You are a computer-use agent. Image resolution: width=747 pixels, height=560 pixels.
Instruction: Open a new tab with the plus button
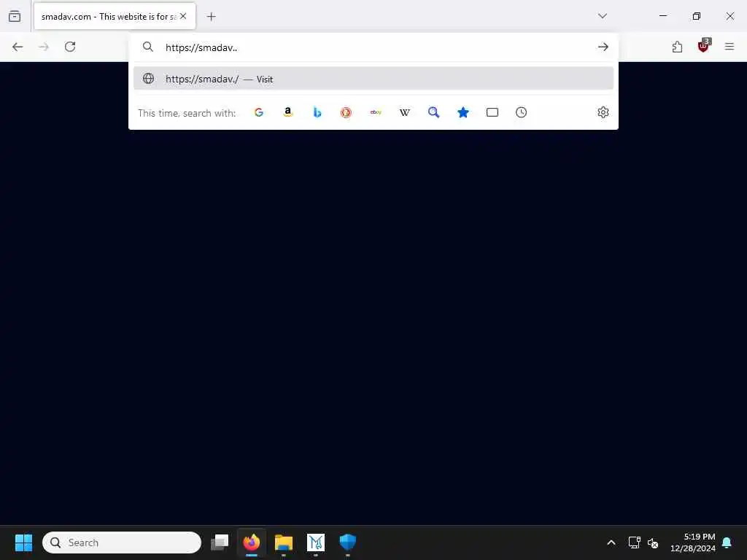pyautogui.click(x=211, y=17)
